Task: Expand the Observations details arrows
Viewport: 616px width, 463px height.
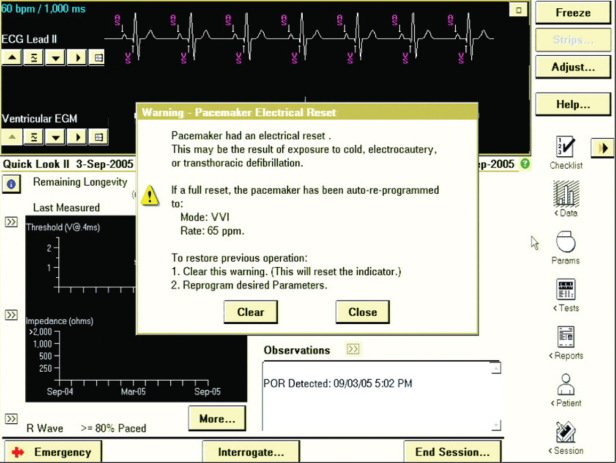Action: click(353, 350)
